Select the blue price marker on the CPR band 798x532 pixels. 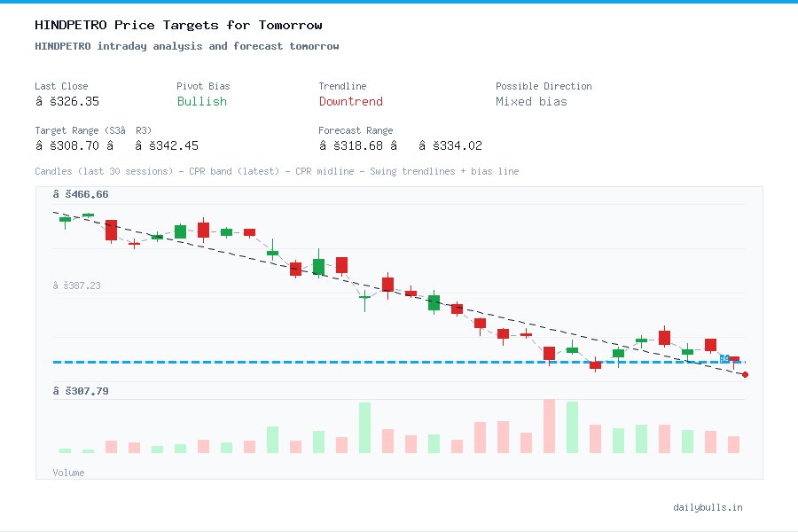pos(725,359)
